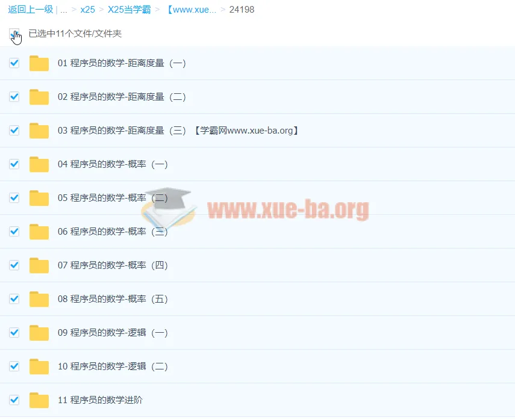Click 返回上一级 to go back
Screen dimensions: 515x420
tap(30, 10)
